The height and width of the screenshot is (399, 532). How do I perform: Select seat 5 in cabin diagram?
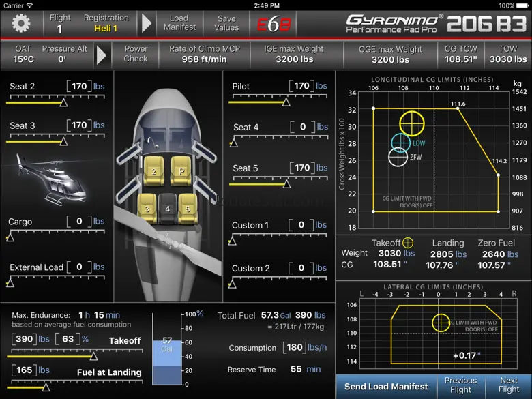click(188, 208)
